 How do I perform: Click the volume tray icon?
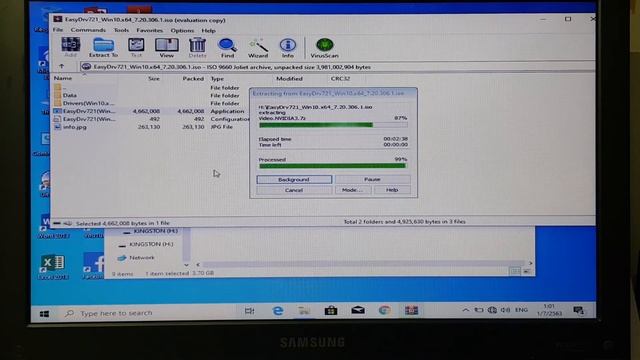[x=505, y=310]
